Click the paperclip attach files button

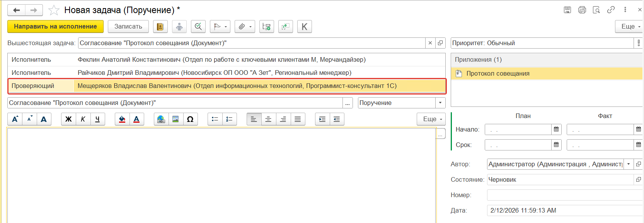point(244,27)
